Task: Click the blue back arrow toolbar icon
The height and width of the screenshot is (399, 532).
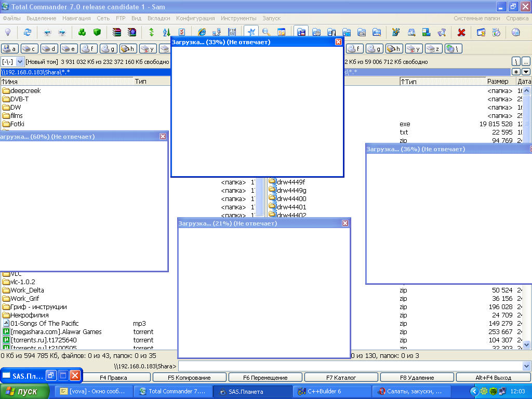Action: pos(47,32)
